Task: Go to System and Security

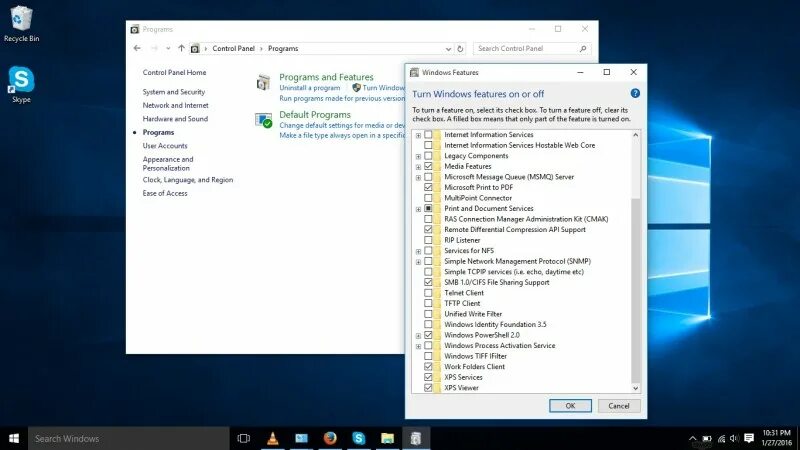Action: 174,92
